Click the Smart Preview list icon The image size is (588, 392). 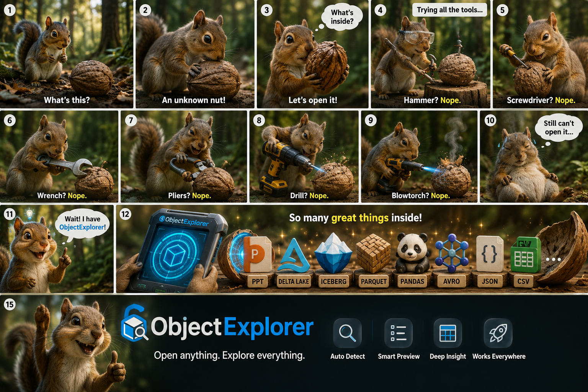click(398, 333)
